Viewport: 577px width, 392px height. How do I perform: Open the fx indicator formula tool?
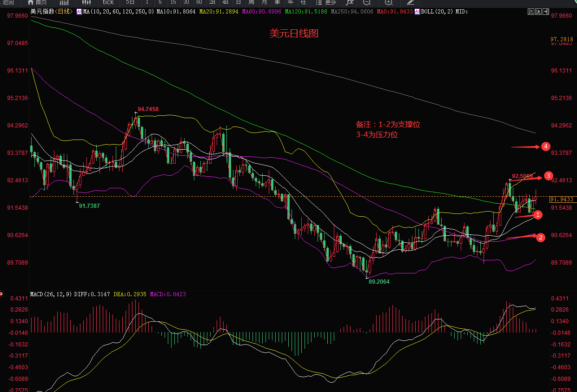pyautogui.click(x=350, y=2)
